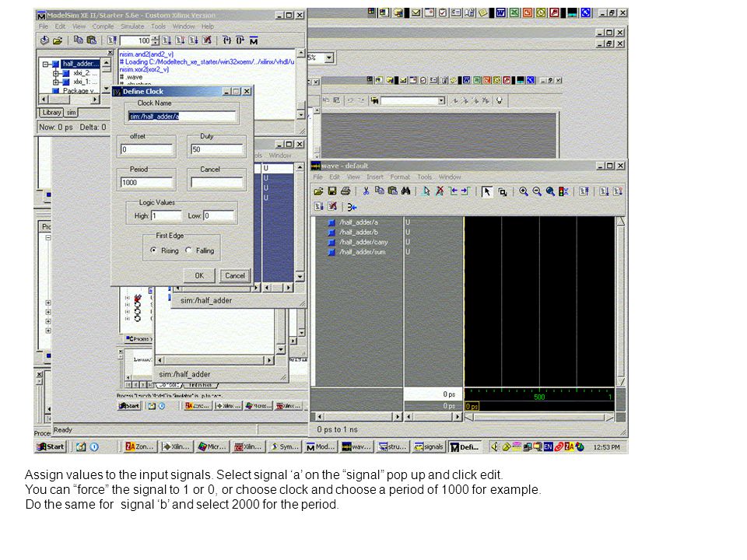Click the traffic-light Stop Wave Drawing icon

[x=563, y=191]
